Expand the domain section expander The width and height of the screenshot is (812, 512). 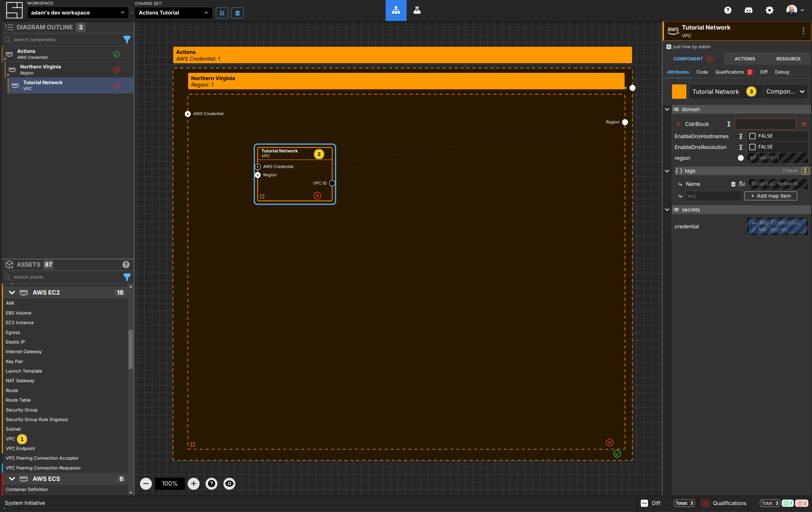[x=667, y=109]
